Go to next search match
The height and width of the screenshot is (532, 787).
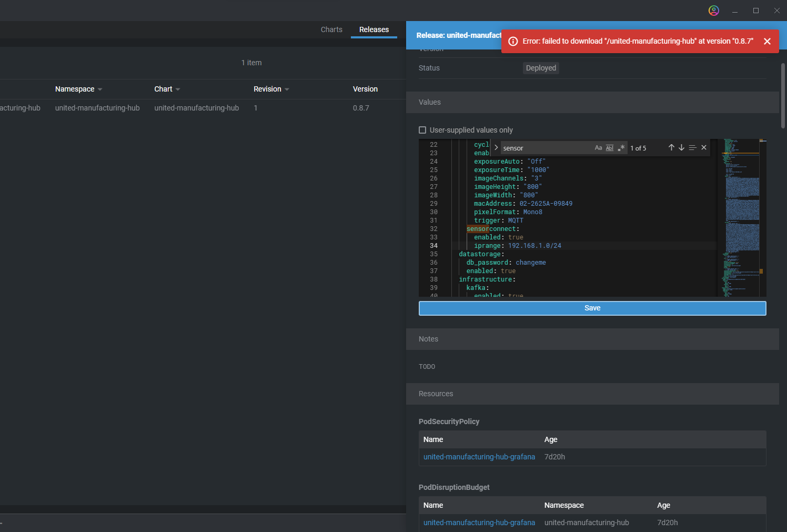[x=681, y=148]
